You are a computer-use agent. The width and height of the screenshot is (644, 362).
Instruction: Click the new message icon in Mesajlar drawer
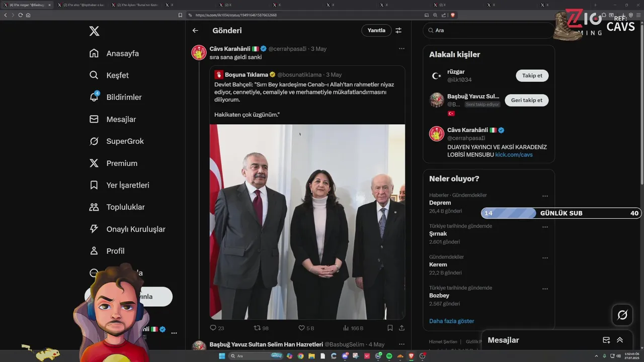click(606, 340)
